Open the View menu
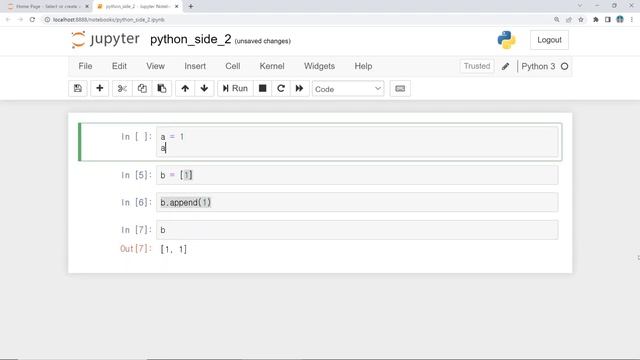The height and width of the screenshot is (360, 640). pos(156,66)
